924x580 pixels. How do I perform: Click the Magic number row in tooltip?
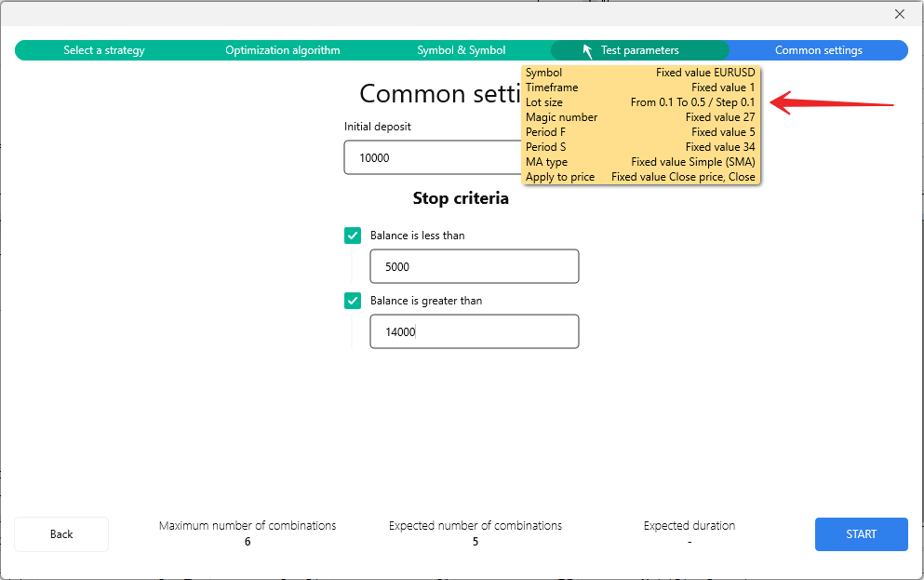pos(640,117)
